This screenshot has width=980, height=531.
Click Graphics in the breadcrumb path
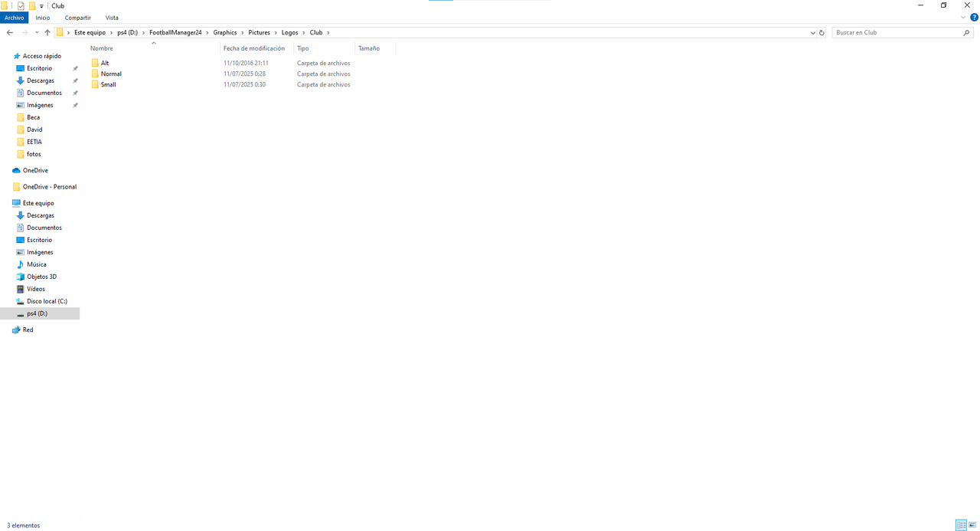pyautogui.click(x=225, y=33)
